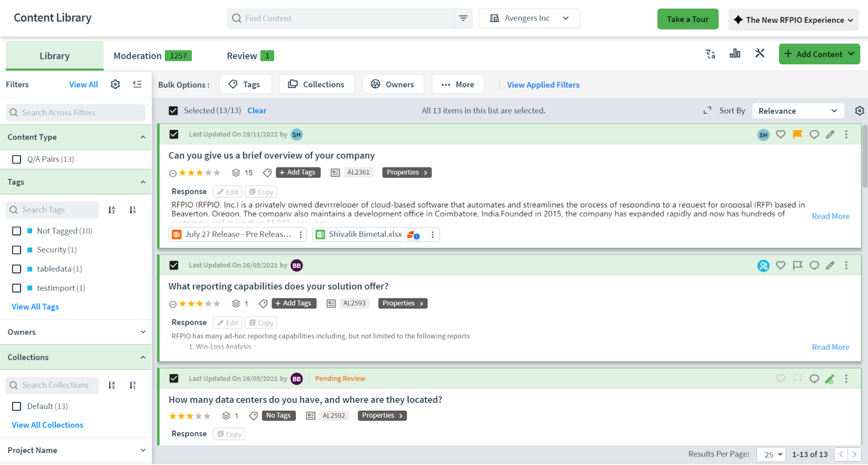The image size is (868, 465).
Task: Check the Security tag filter
Action: (17, 250)
